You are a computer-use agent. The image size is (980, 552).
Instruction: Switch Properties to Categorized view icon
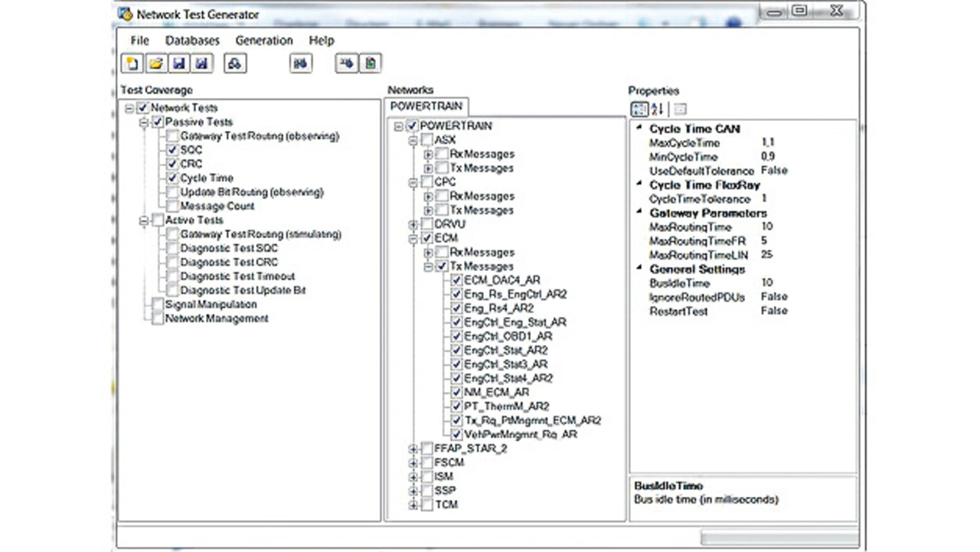pyautogui.click(x=638, y=109)
